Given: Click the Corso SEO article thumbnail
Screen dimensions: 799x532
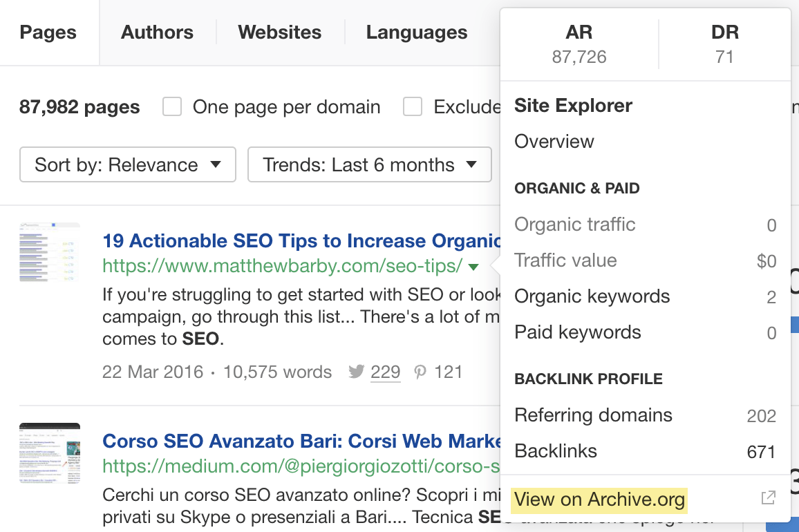Looking at the screenshot, I should coord(50,453).
